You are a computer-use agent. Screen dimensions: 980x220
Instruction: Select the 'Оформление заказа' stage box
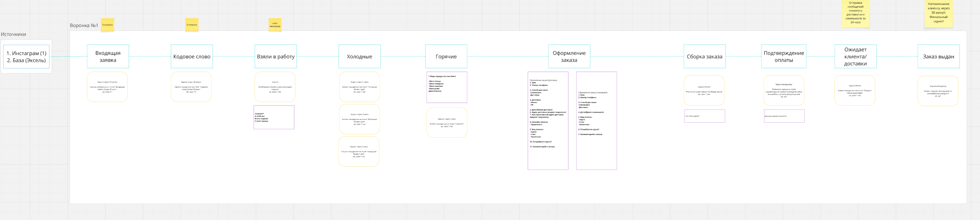point(569,56)
